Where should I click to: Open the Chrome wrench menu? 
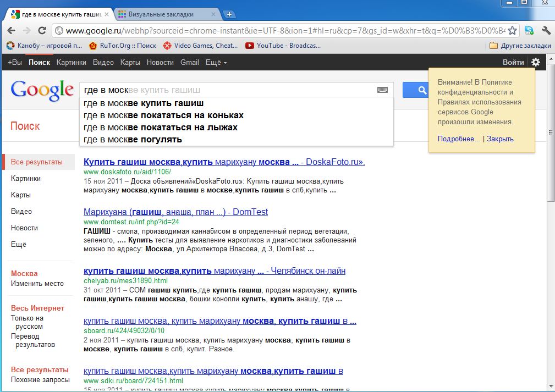pos(546,30)
